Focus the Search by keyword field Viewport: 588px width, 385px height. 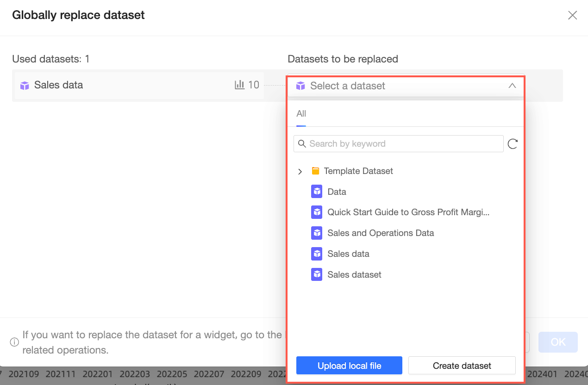pos(403,143)
